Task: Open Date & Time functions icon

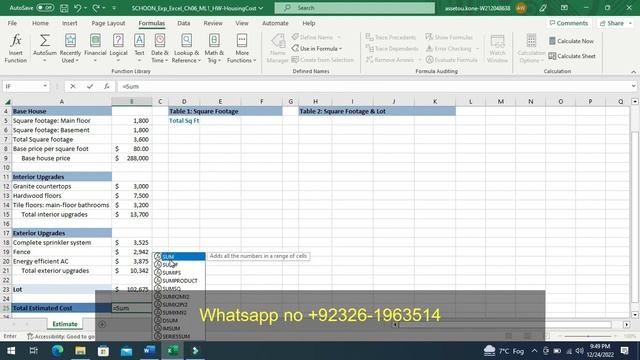Action: pyautogui.click(x=160, y=40)
